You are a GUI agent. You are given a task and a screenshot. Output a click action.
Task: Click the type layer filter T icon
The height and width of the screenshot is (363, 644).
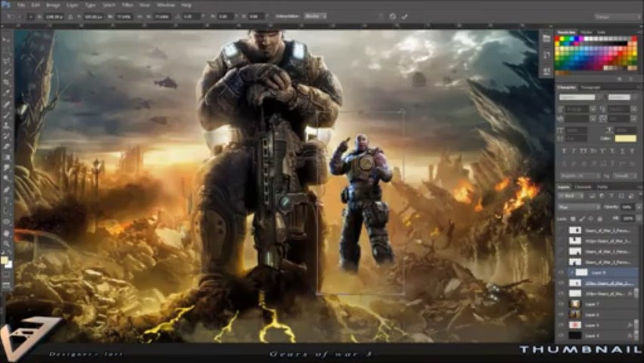[x=611, y=196]
